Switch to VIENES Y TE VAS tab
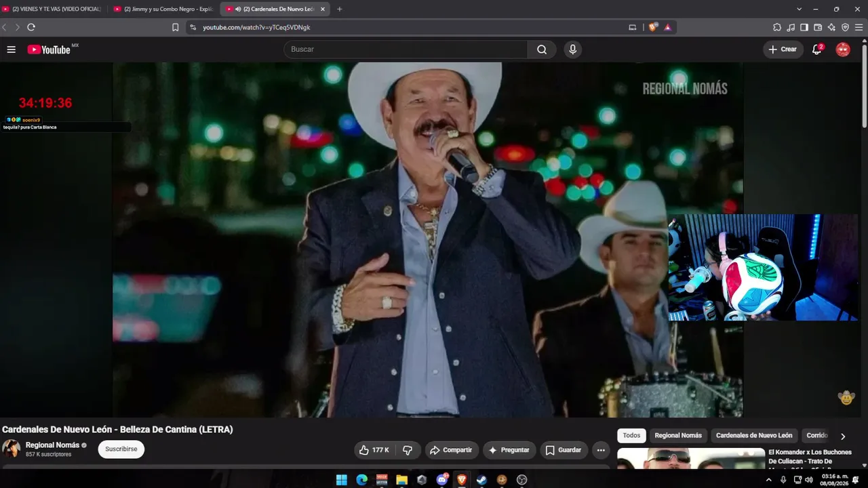This screenshot has height=488, width=868. coord(53,9)
